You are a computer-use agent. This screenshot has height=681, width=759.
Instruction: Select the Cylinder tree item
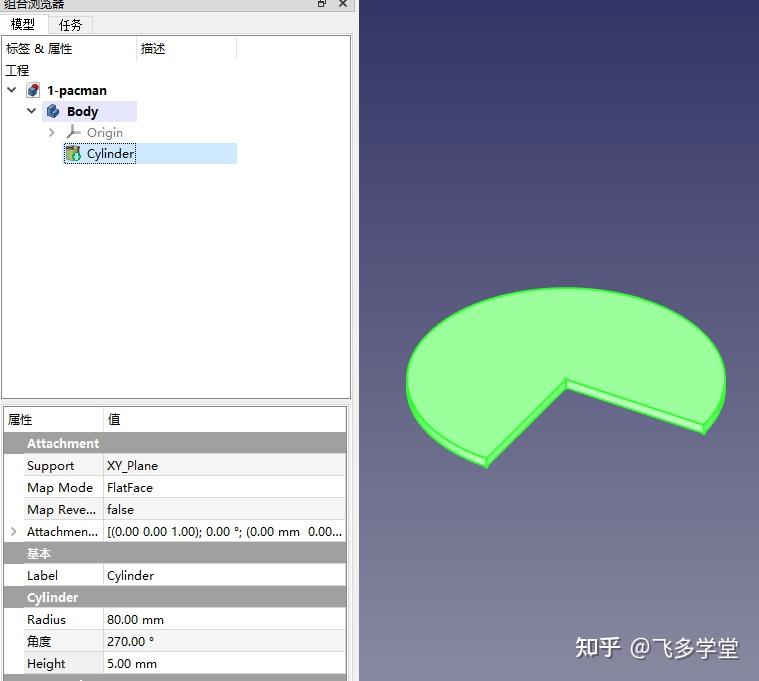pos(110,153)
